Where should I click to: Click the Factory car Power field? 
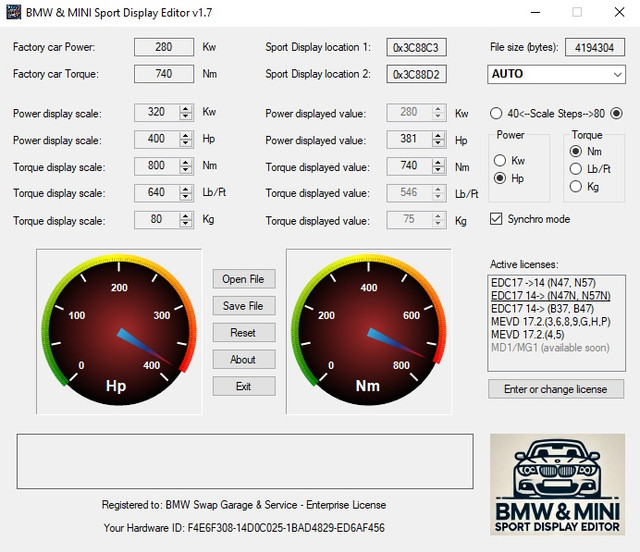(164, 47)
